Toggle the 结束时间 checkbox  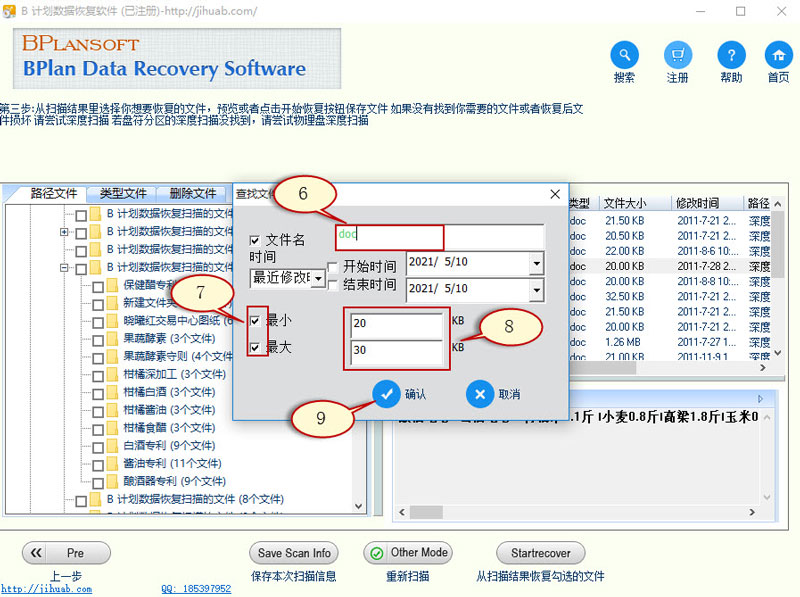pos(333,285)
